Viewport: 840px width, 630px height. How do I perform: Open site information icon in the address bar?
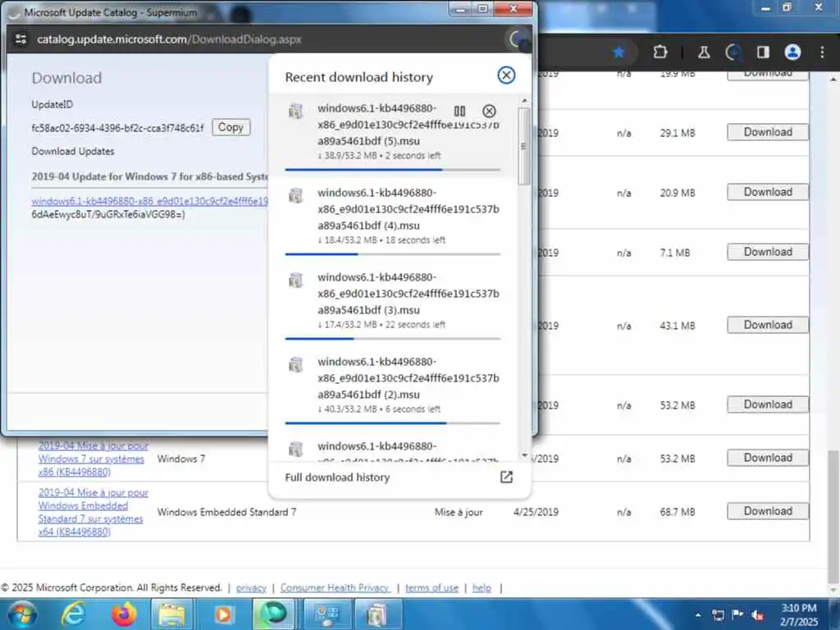coord(21,39)
